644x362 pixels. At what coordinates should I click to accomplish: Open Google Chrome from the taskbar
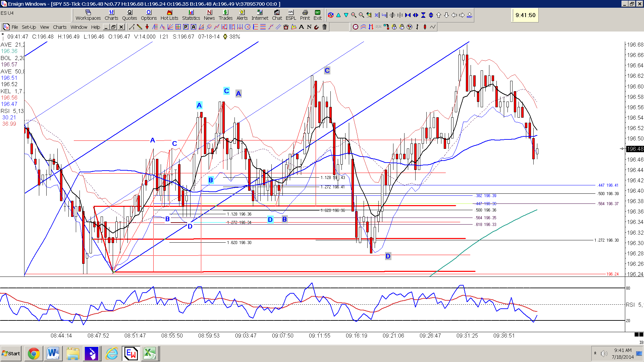[x=34, y=353]
